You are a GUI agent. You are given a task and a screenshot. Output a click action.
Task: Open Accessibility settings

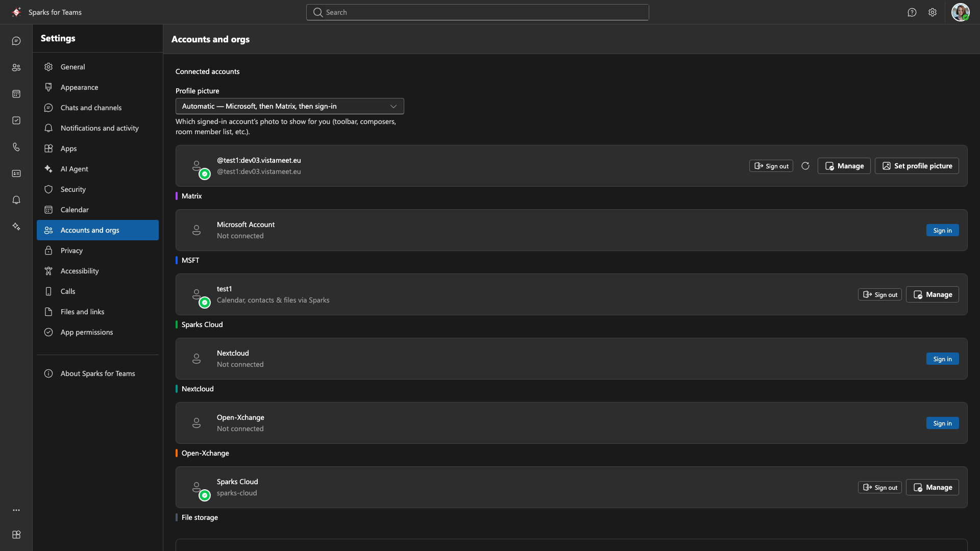tap(97, 271)
